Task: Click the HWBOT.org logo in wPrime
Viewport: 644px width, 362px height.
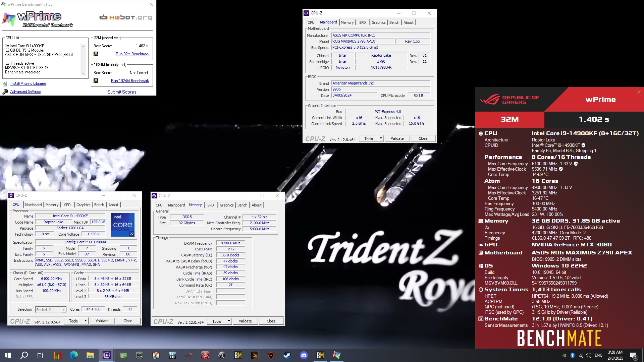Action: 126,17
